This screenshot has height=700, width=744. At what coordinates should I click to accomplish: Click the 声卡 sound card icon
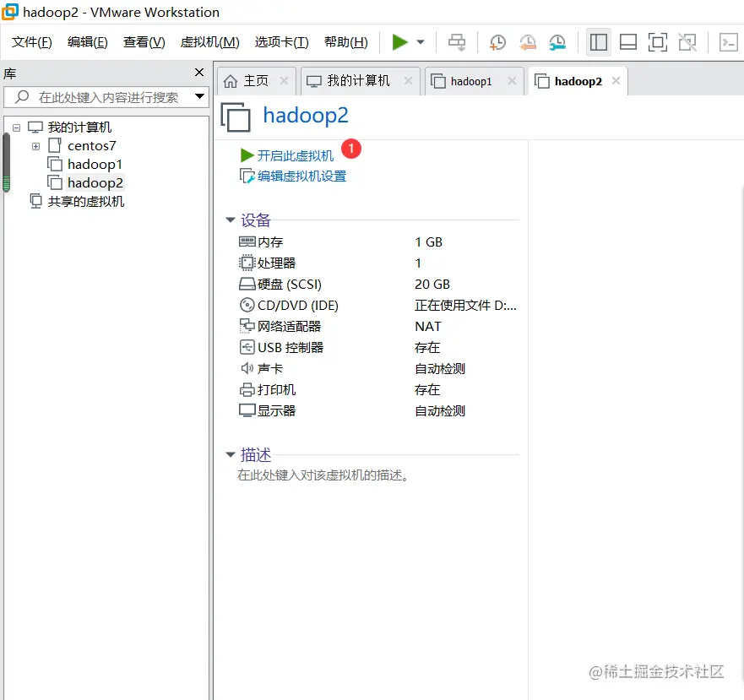tap(247, 368)
